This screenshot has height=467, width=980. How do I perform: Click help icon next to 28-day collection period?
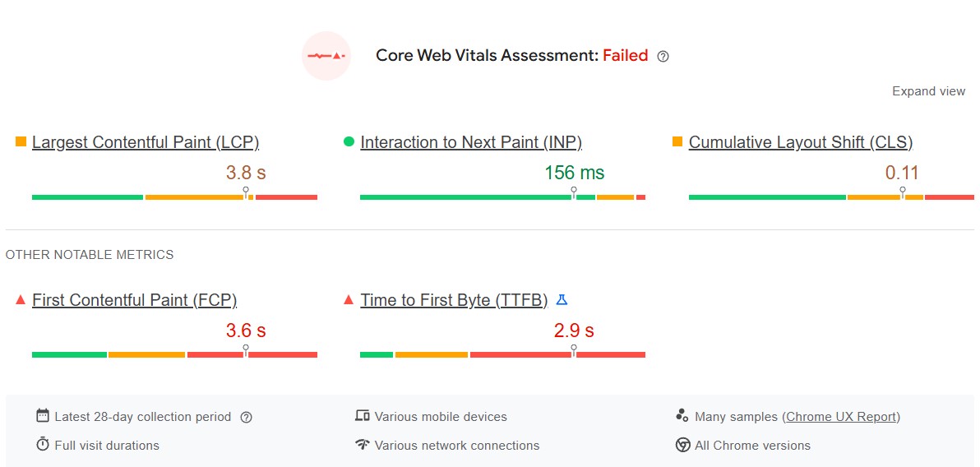pos(246,417)
